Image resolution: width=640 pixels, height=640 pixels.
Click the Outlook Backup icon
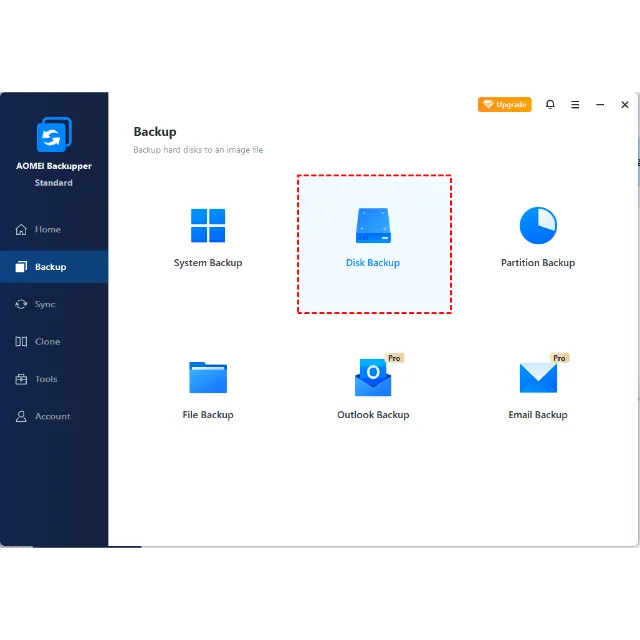tap(373, 378)
